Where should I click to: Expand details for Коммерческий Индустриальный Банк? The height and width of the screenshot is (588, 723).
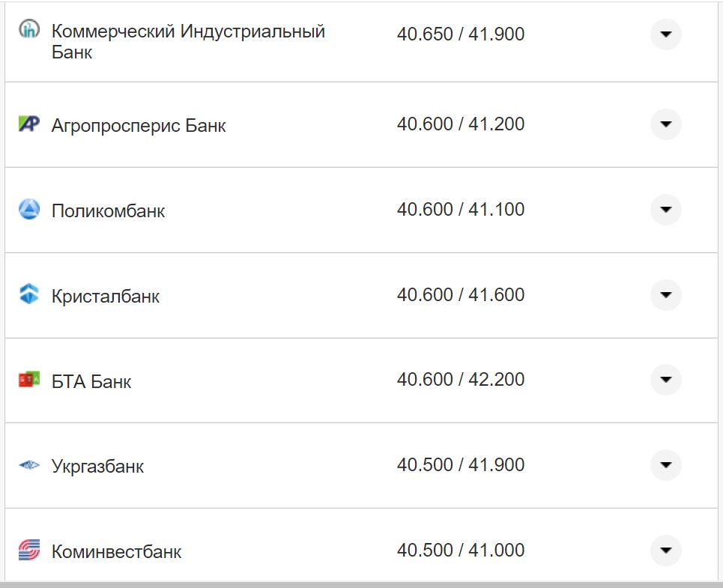pyautogui.click(x=665, y=34)
